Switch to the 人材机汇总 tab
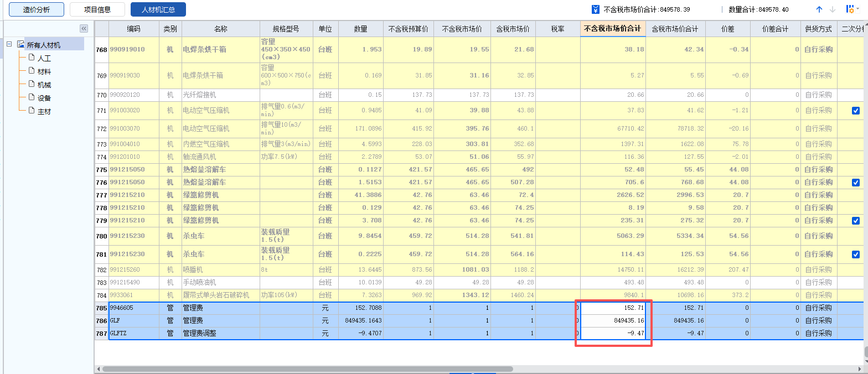The width and height of the screenshot is (868, 374). coord(158,9)
